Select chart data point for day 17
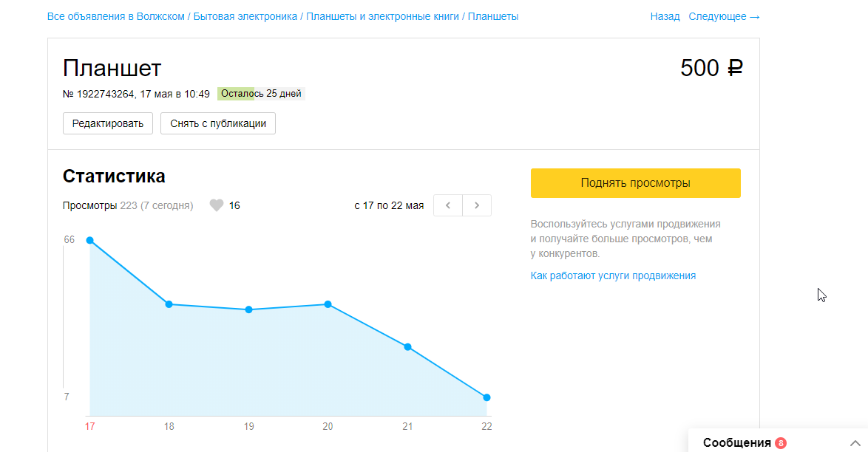This screenshot has width=868, height=452. point(89,240)
